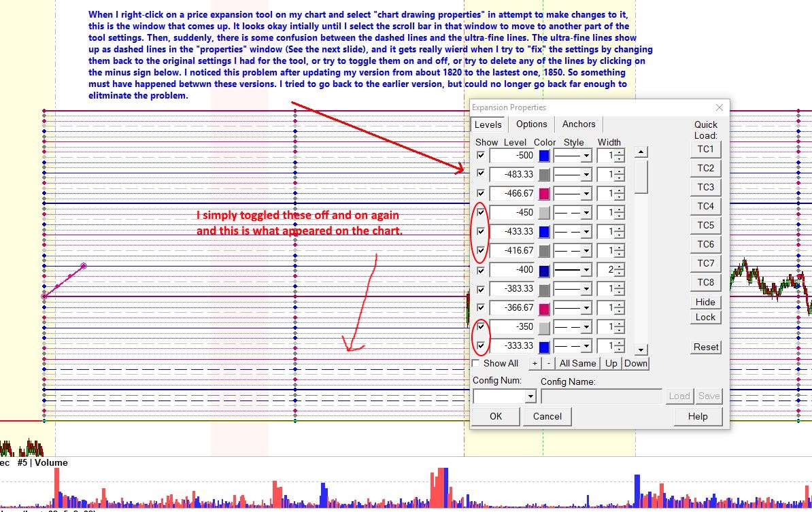Open line style dropdown for level -450

point(586,212)
